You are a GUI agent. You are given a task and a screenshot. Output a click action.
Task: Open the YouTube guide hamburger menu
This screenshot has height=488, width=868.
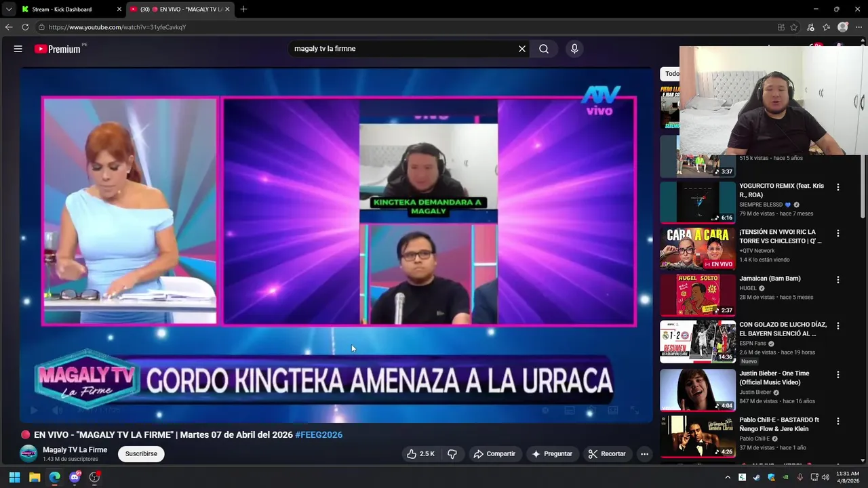coord(18,49)
